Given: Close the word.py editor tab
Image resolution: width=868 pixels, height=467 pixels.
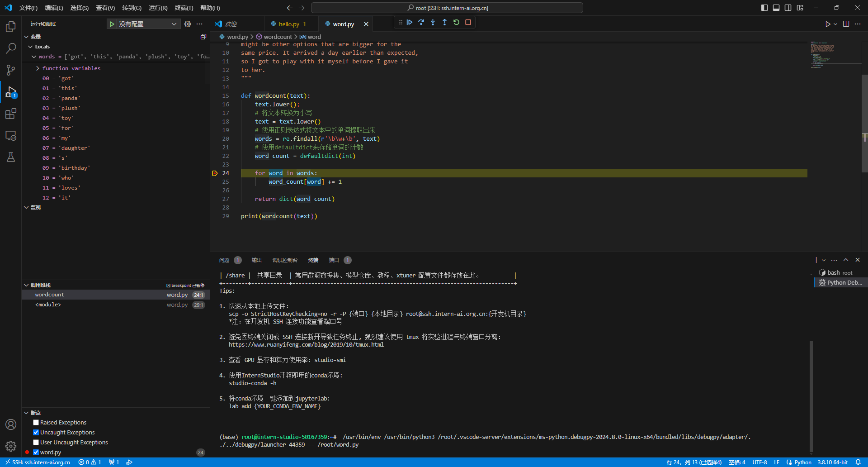Looking at the screenshot, I should click(x=366, y=24).
